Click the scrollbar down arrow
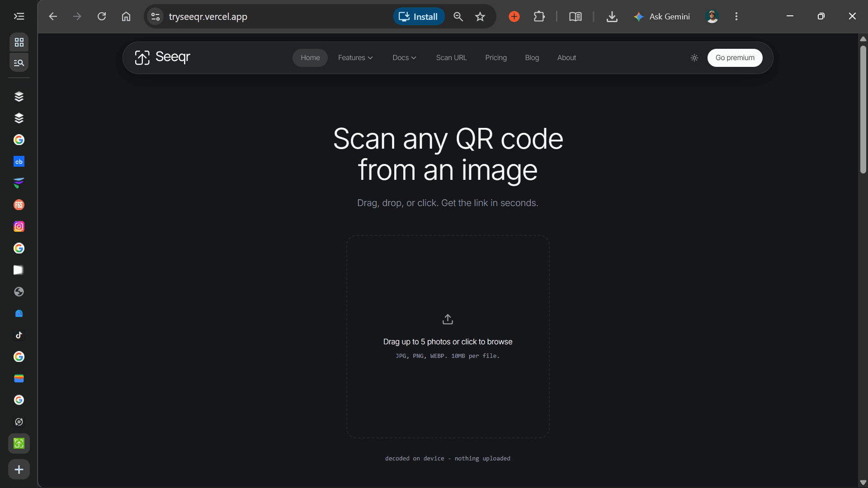Screen dimensions: 868x488 [863, 483]
